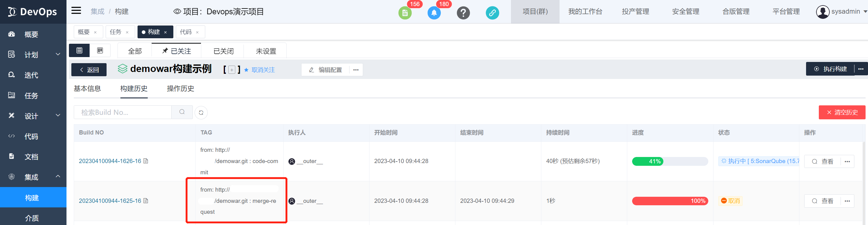Viewport: 868px width, 225px height.
Task: Open the green document notifications icon
Action: tap(405, 13)
